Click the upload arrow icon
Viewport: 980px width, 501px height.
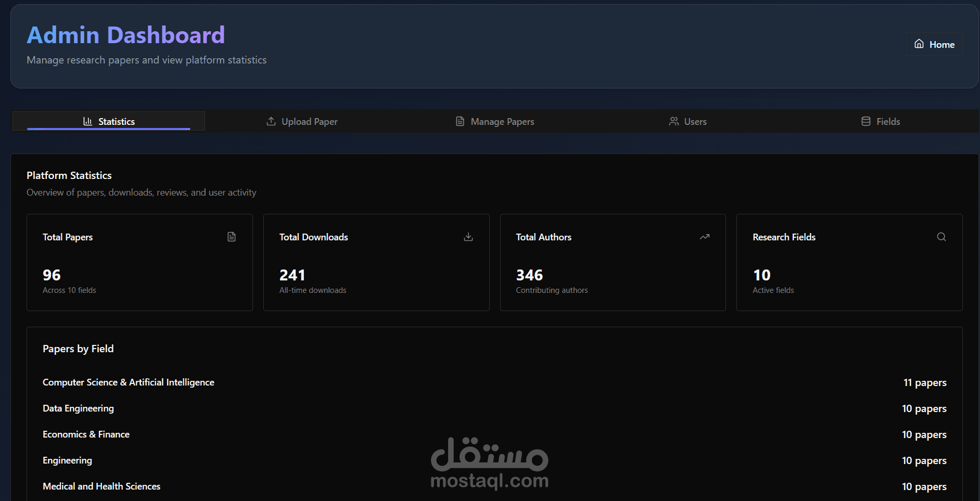pyautogui.click(x=271, y=121)
